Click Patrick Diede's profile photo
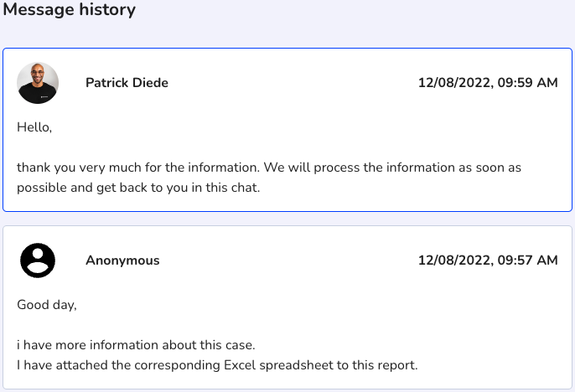Screen dimensions: 575x392 tap(38, 83)
